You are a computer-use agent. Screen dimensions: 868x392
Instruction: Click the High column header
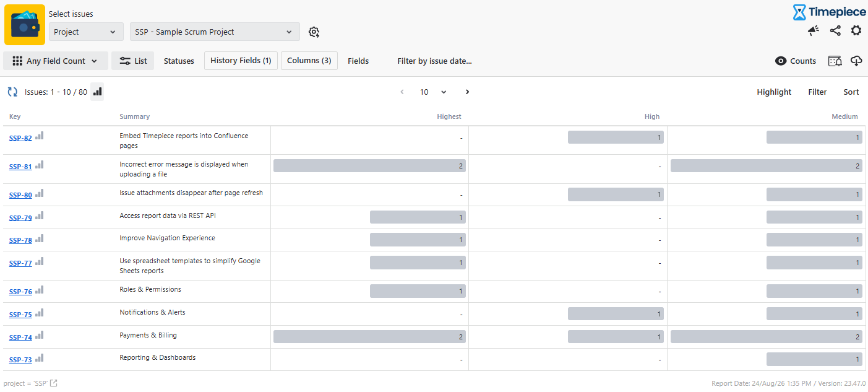652,116
